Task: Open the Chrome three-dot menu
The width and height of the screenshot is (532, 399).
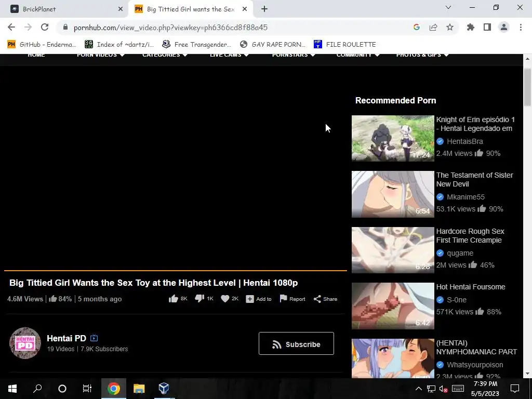Action: (x=521, y=27)
